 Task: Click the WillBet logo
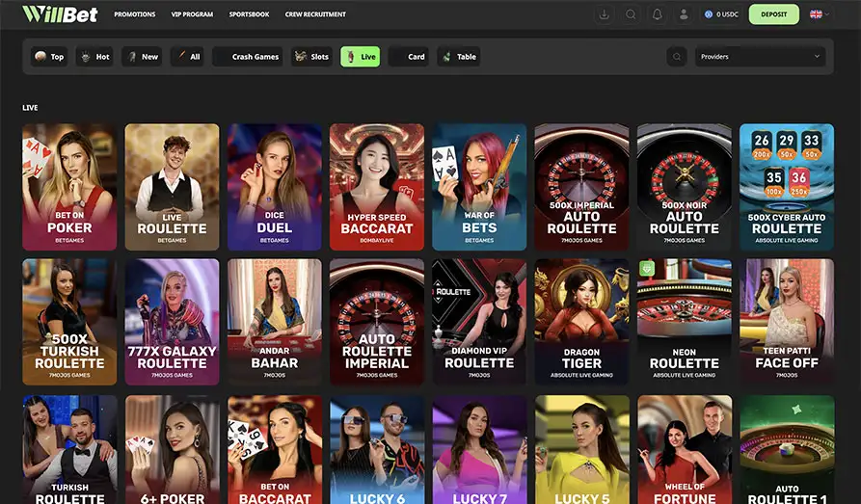60,14
